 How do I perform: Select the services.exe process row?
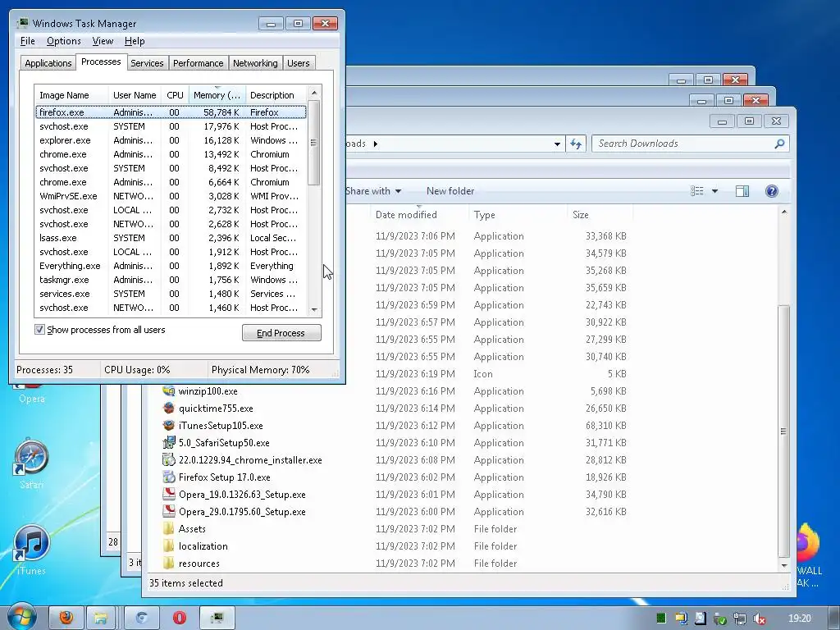[171, 294]
